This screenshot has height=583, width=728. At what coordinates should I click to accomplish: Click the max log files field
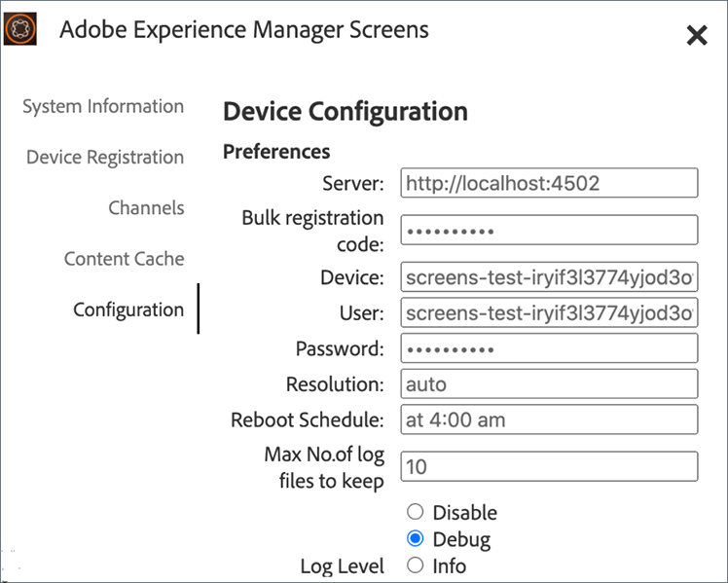click(549, 467)
